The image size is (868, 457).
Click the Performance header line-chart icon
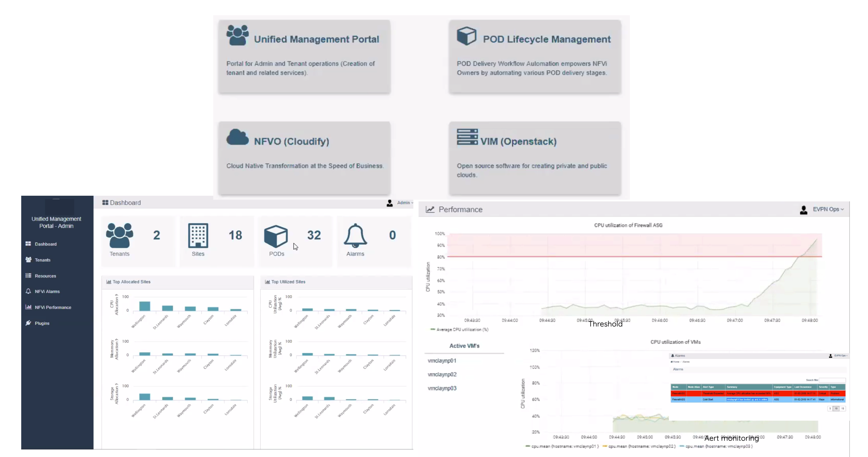tap(430, 209)
